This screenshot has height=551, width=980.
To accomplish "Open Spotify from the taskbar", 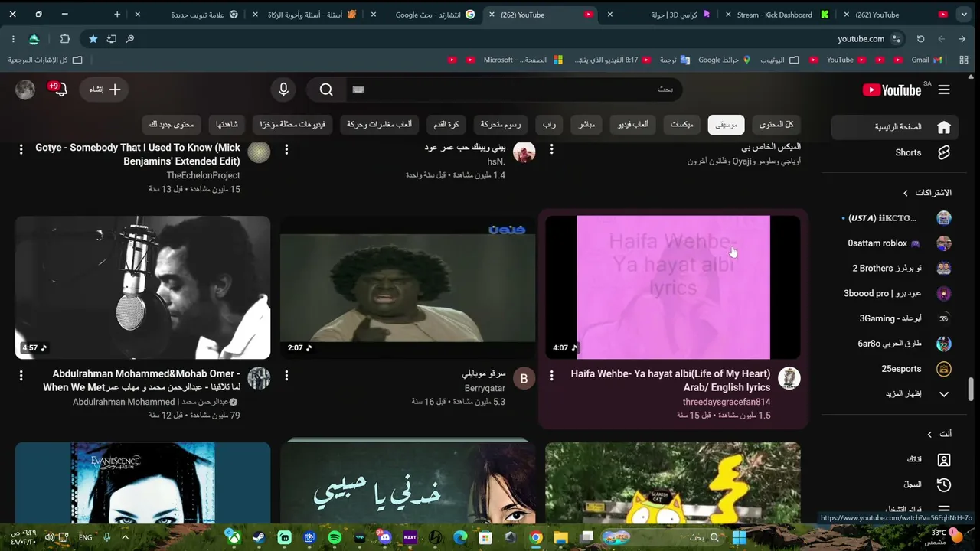I will pyautogui.click(x=334, y=537).
